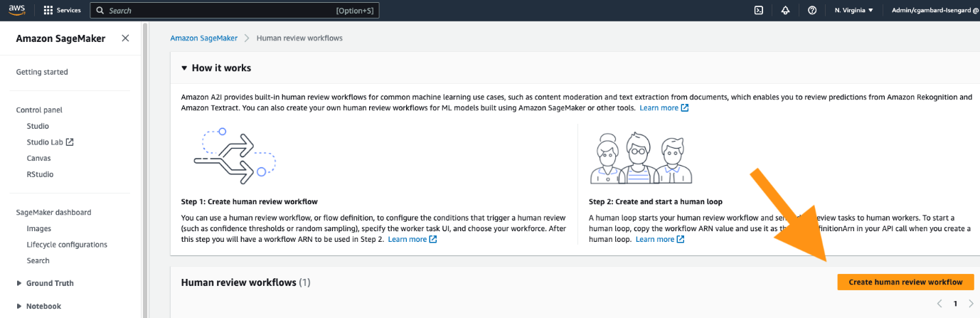The width and height of the screenshot is (980, 318).
Task: Open the help question mark icon
Action: point(812,11)
